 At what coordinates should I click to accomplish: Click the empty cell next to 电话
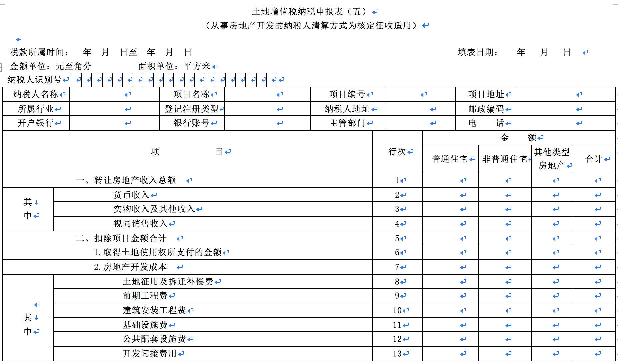point(566,123)
